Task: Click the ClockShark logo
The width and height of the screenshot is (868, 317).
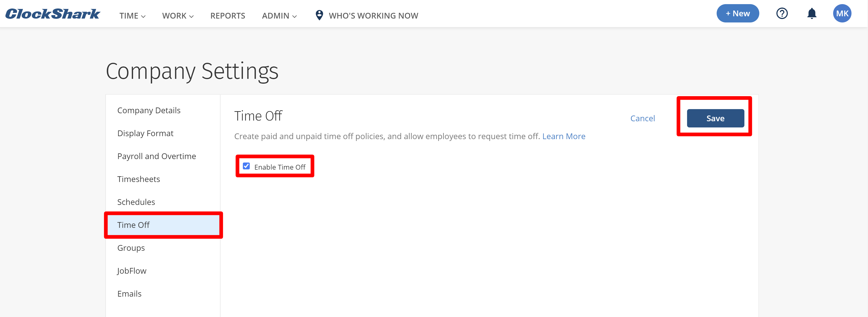Action: pos(53,14)
